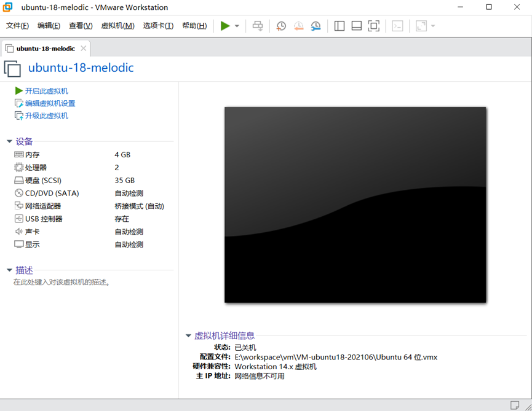This screenshot has height=411, width=532.
Task: Close the ubuntu-18-melodic tab
Action: [83, 49]
